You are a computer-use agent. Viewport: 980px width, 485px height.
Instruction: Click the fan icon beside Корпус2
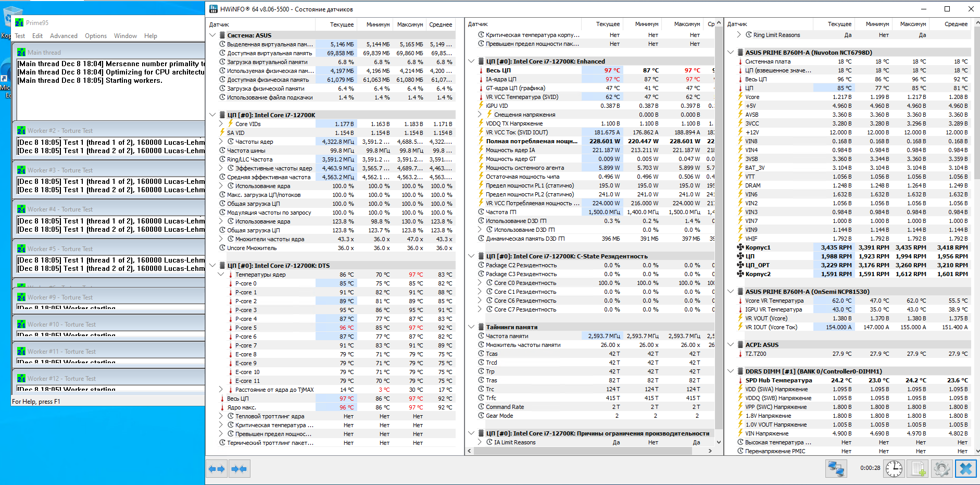coord(740,274)
